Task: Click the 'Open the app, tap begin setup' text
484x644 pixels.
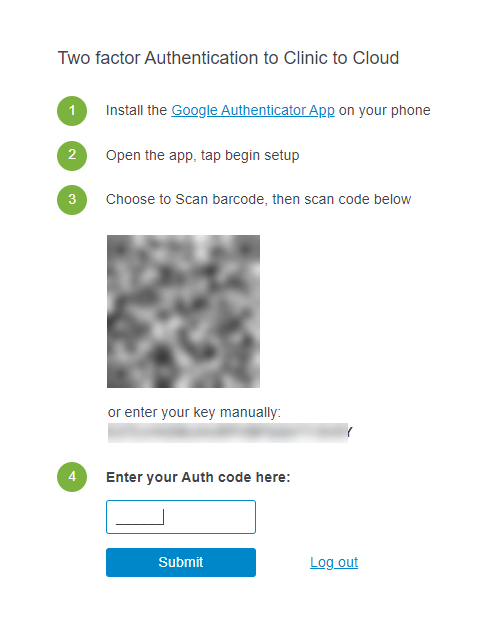Action: (x=203, y=156)
